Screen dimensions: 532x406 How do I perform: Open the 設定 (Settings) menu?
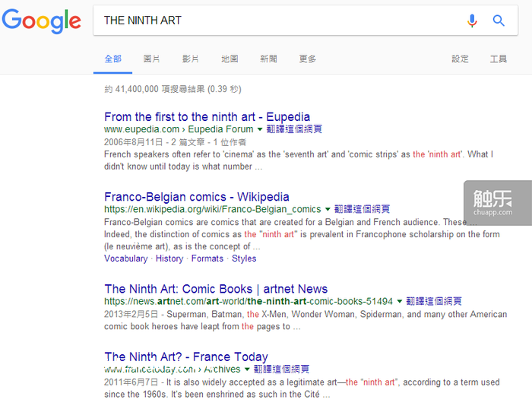coord(461,59)
